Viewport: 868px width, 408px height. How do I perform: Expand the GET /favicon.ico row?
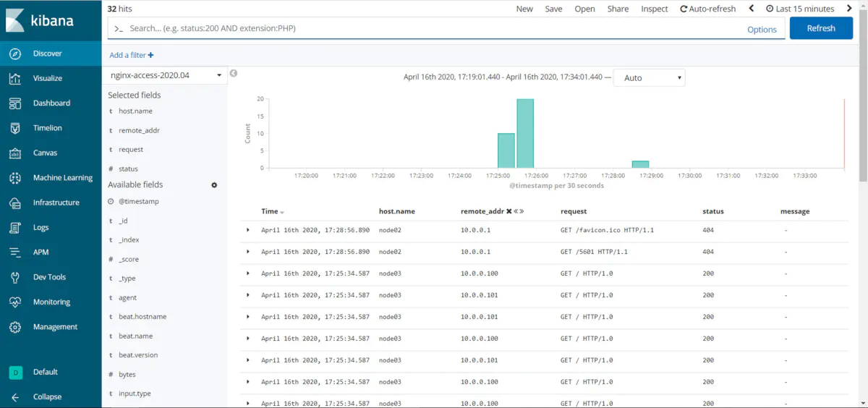click(248, 230)
